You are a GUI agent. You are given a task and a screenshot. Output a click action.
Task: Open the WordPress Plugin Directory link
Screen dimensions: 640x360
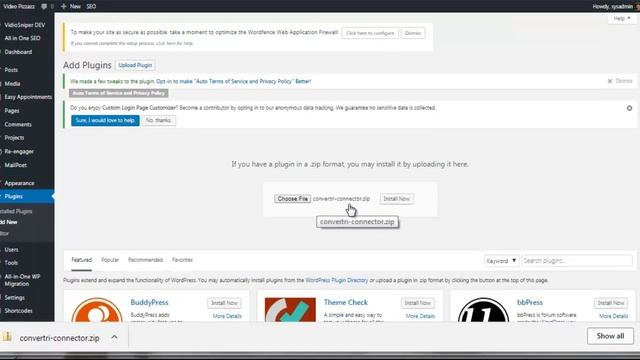pos(337,280)
